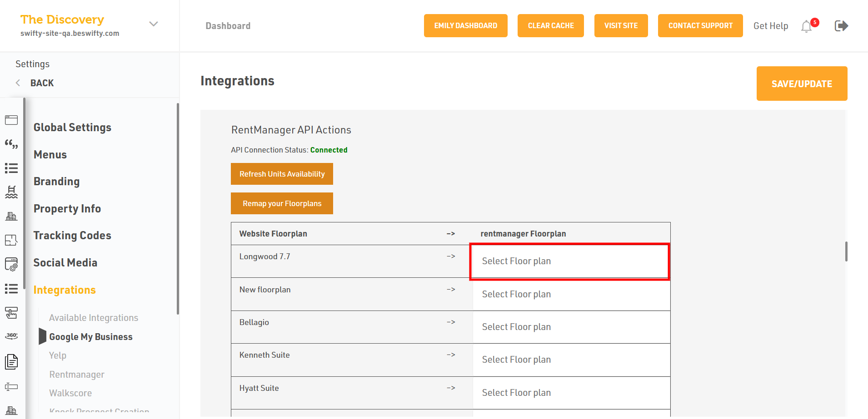Viewport: 868px width, 419px height.
Task: Expand the site selector chevron
Action: [x=154, y=24]
